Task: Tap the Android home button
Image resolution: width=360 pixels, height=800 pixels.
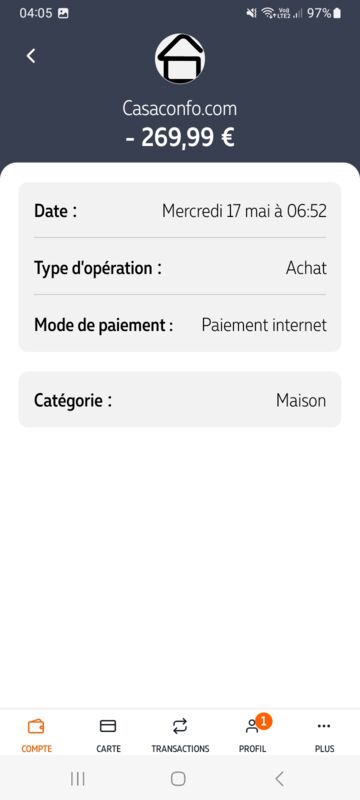Action: click(x=178, y=779)
